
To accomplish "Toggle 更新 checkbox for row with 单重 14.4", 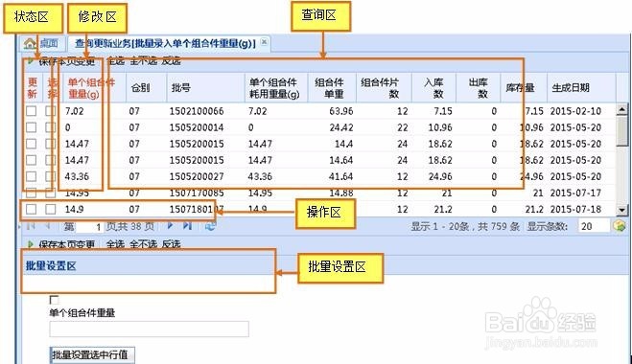I will coord(31,144).
